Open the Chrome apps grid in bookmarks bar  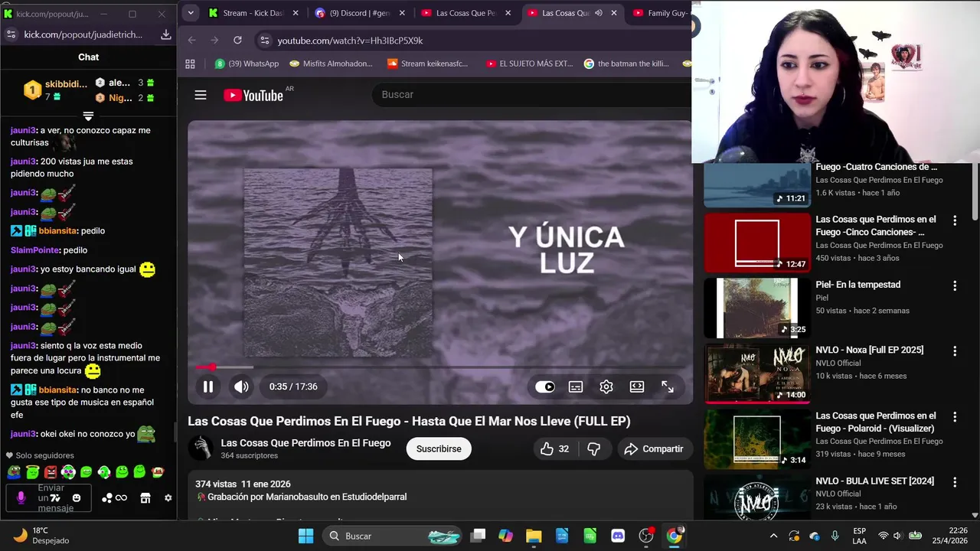190,64
